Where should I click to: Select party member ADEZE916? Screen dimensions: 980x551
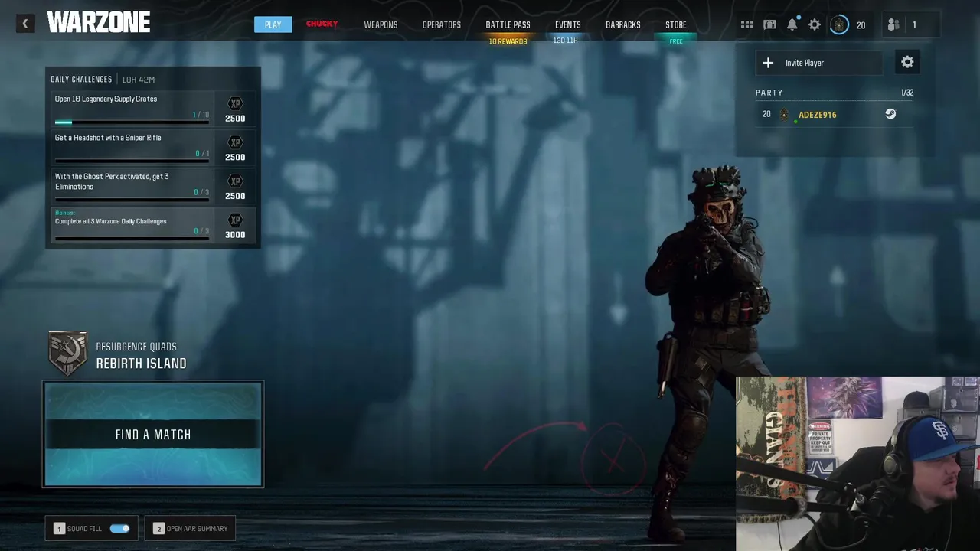tap(818, 115)
